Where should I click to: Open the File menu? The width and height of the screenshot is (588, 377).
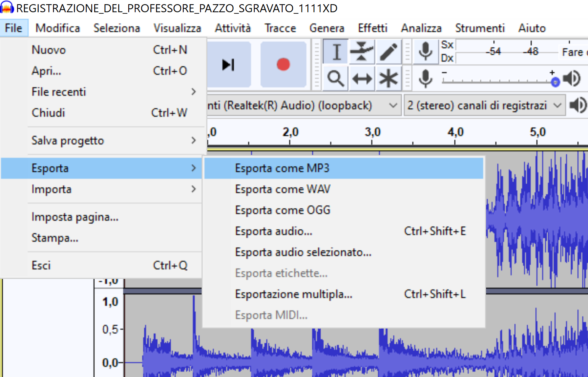pos(14,28)
